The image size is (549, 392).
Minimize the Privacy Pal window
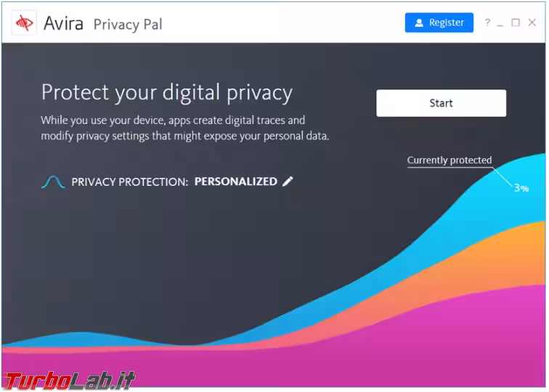pyautogui.click(x=501, y=23)
